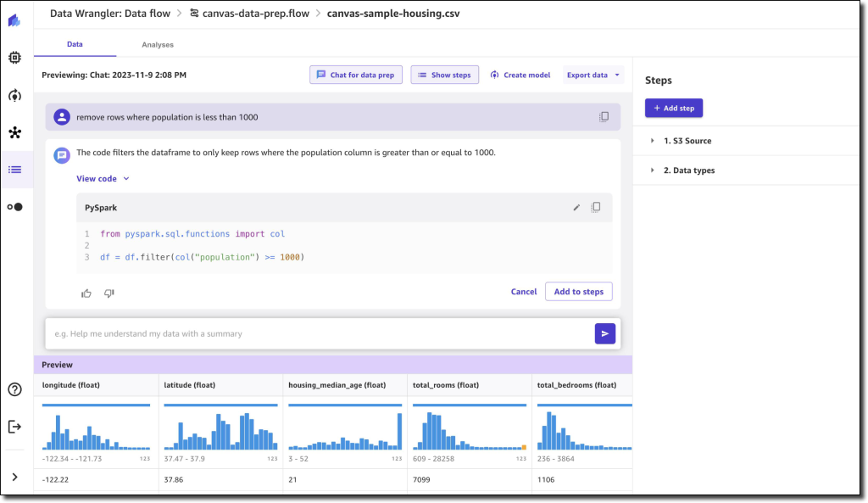Select the Data Wrangler list icon in sidebar

point(14,169)
